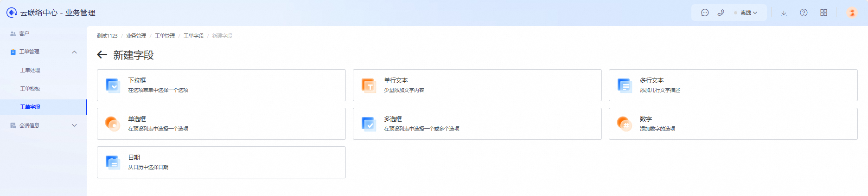This screenshot has height=196, width=868.
Task: Click description 添加数字的选项
Action: 657,129
